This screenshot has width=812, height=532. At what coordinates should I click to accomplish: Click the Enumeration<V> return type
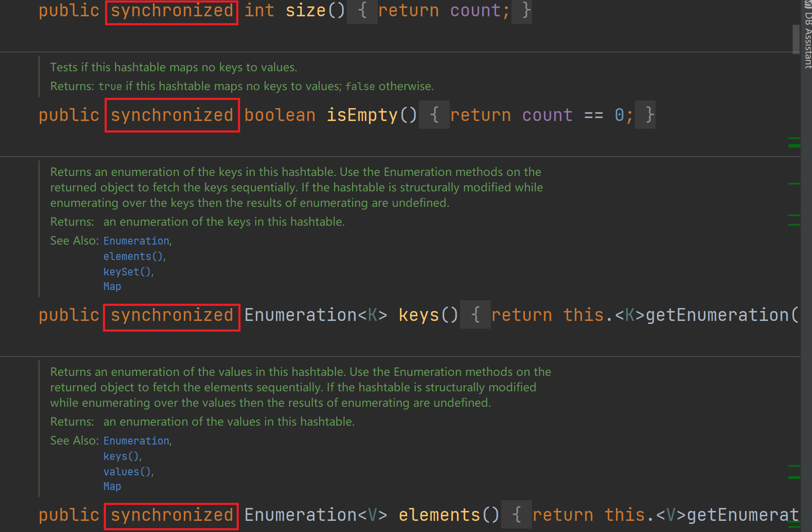click(316, 515)
